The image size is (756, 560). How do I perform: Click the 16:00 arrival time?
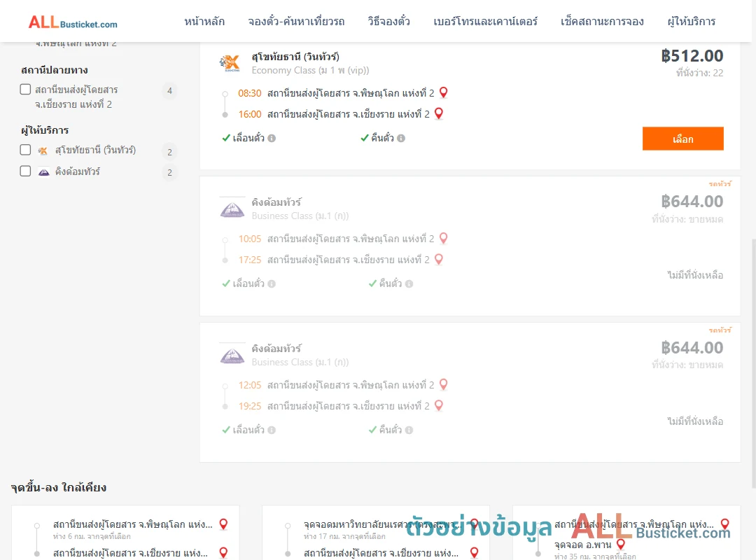[x=250, y=114]
